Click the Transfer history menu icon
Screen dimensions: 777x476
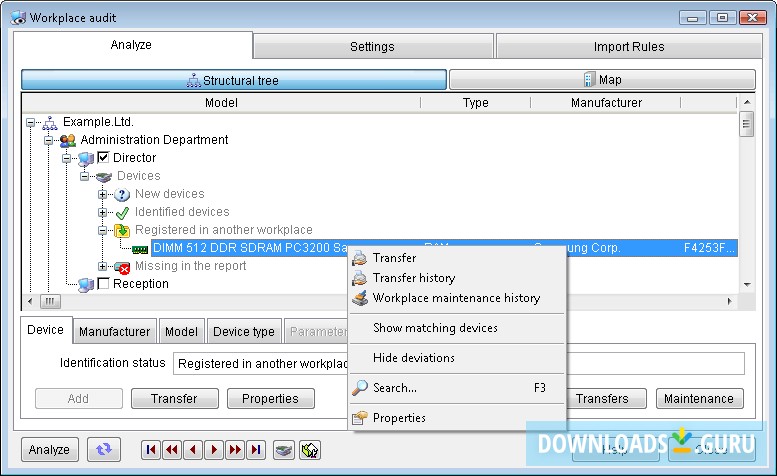pyautogui.click(x=360, y=278)
